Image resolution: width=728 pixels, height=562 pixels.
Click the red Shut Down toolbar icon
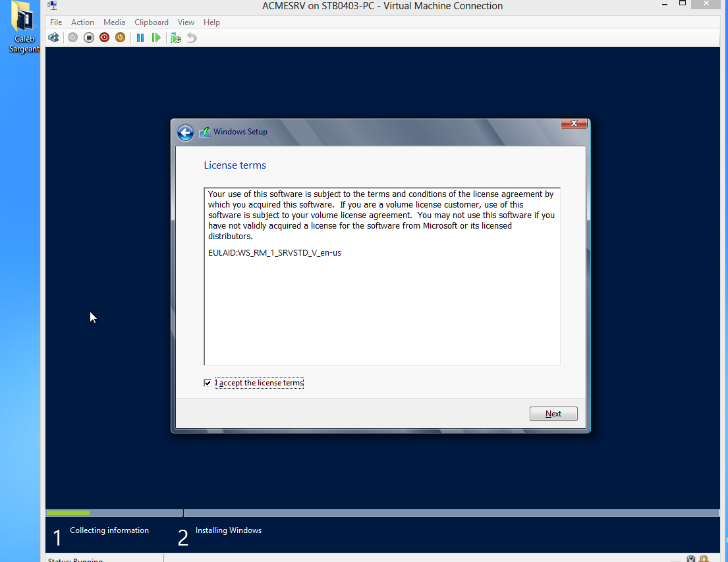pyautogui.click(x=105, y=38)
